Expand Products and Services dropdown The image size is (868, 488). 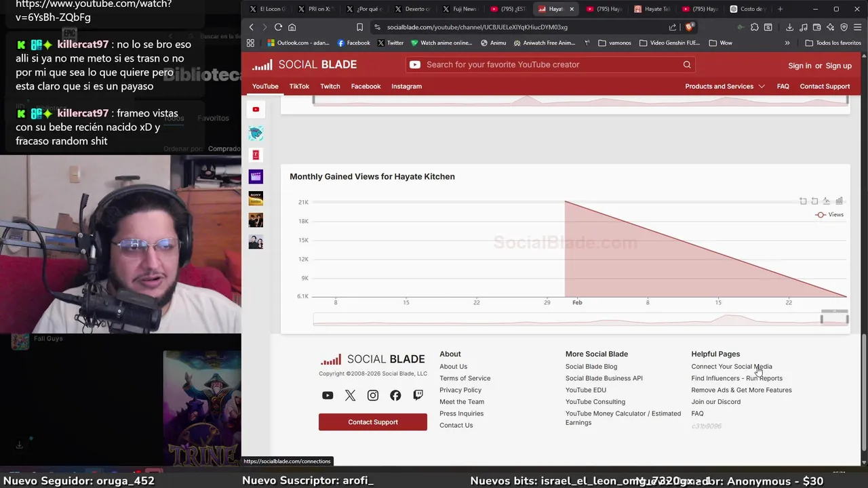coord(725,86)
